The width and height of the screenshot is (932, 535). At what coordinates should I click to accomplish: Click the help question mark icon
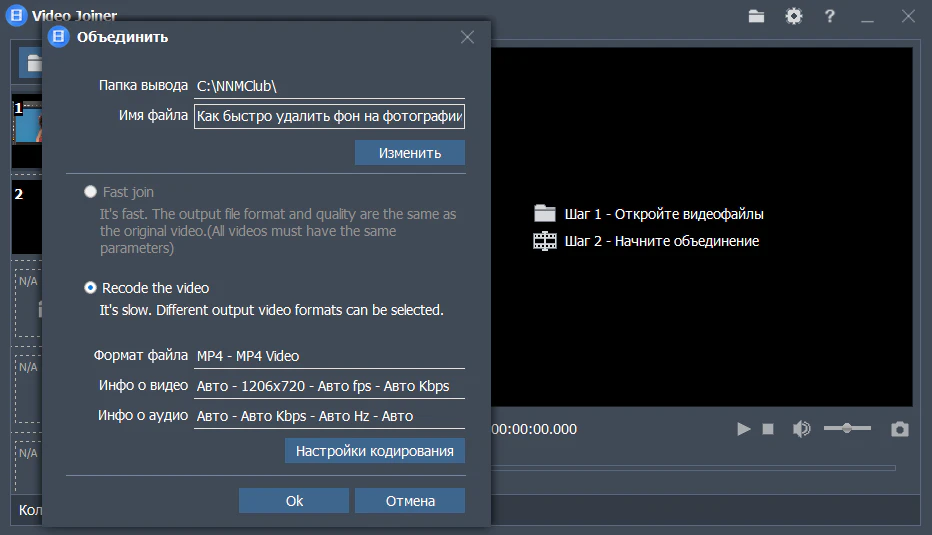(830, 16)
